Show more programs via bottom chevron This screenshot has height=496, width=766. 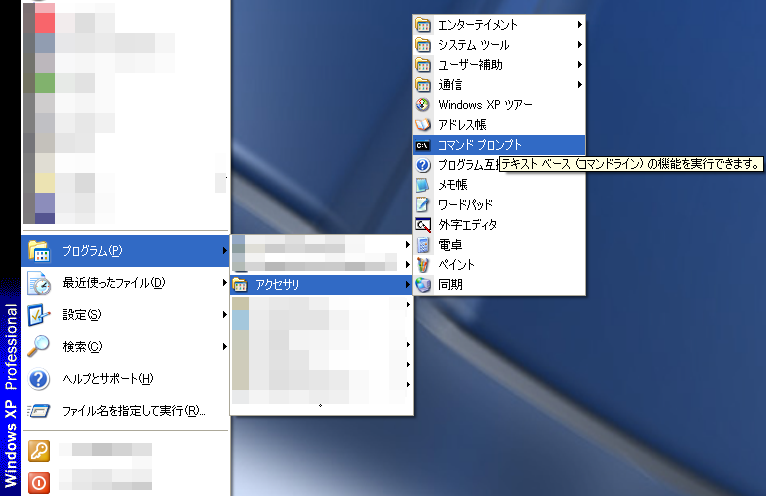[320, 406]
